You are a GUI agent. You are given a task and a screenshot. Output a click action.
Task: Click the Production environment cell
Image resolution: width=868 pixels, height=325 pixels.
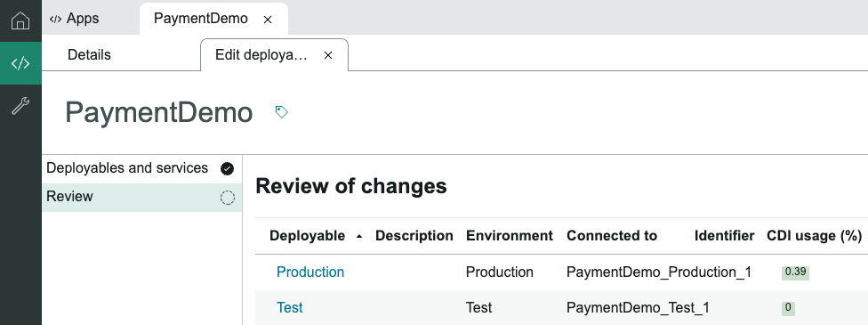[x=499, y=272]
